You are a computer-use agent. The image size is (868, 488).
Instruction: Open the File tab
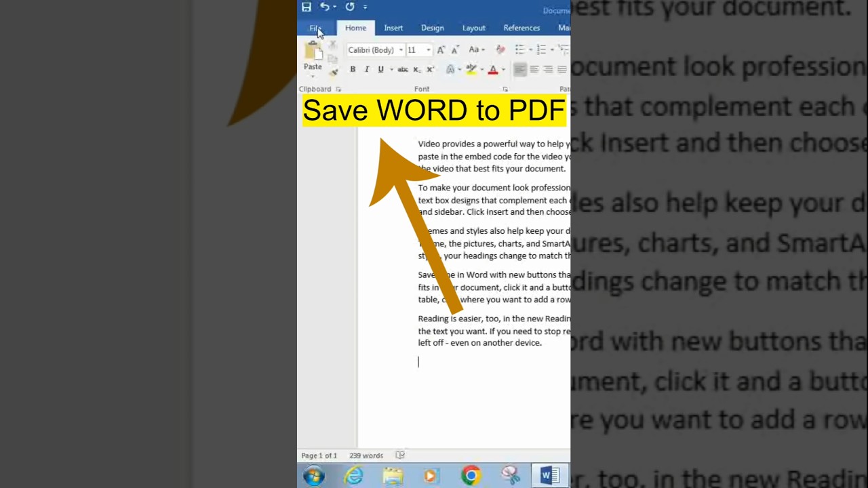click(x=315, y=28)
